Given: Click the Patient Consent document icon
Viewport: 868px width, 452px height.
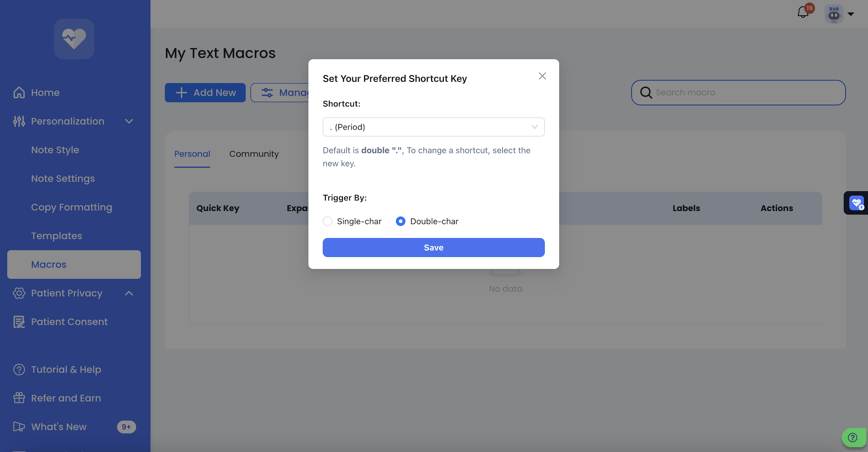Looking at the screenshot, I should 19,322.
